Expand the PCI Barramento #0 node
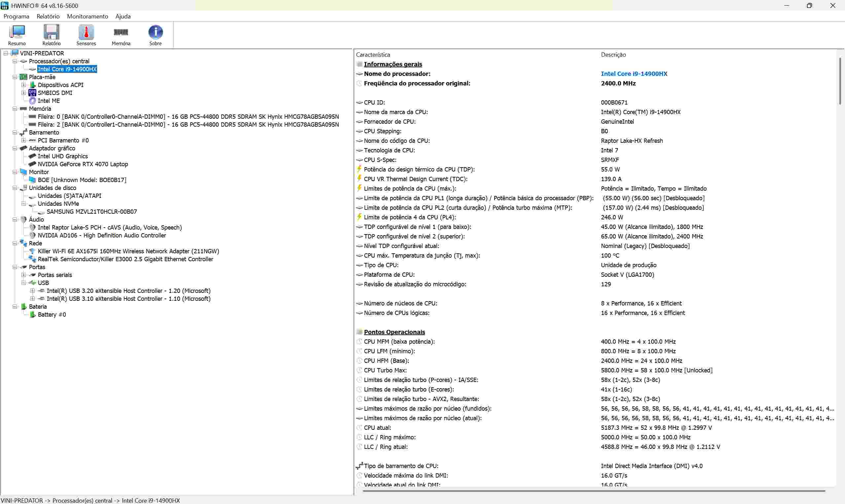Image resolution: width=845 pixels, height=504 pixels. click(x=23, y=140)
